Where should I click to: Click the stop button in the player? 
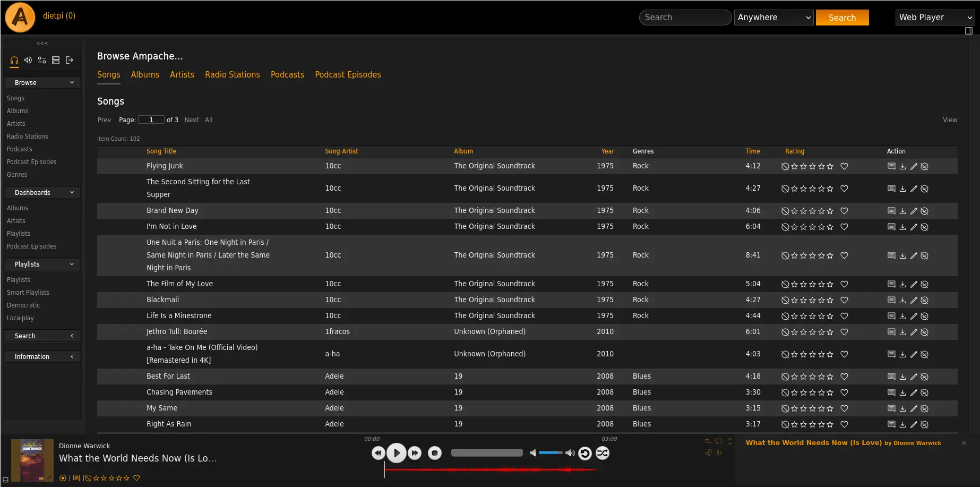click(x=435, y=453)
